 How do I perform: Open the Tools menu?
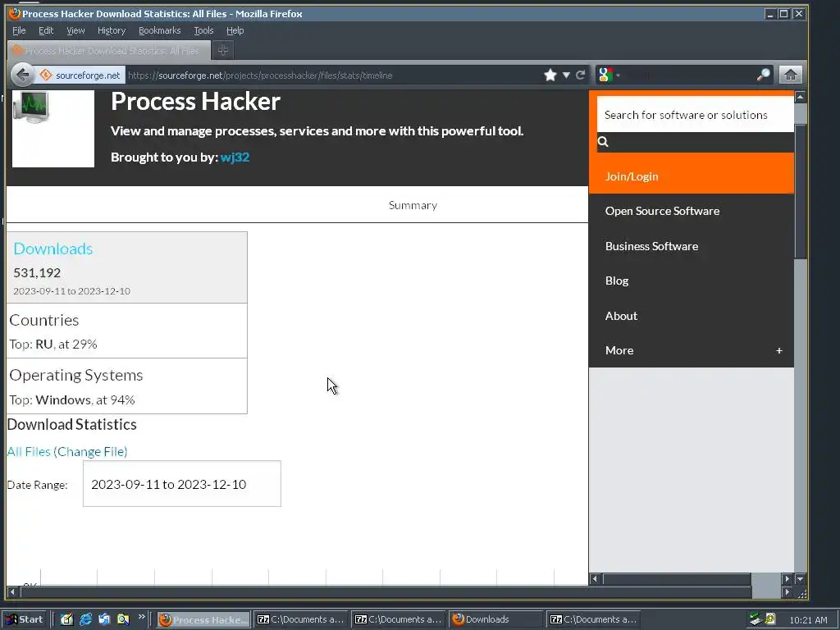(x=203, y=30)
